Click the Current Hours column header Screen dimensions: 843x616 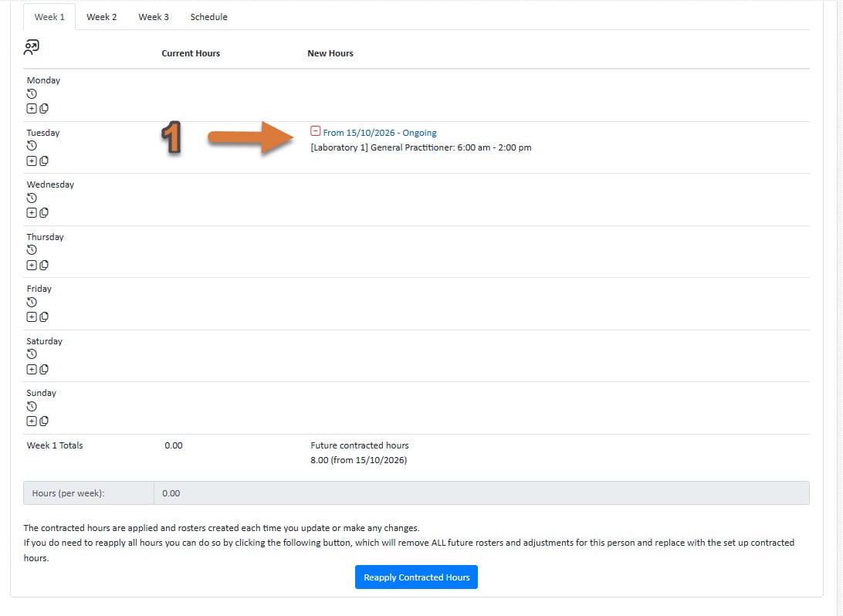click(191, 53)
